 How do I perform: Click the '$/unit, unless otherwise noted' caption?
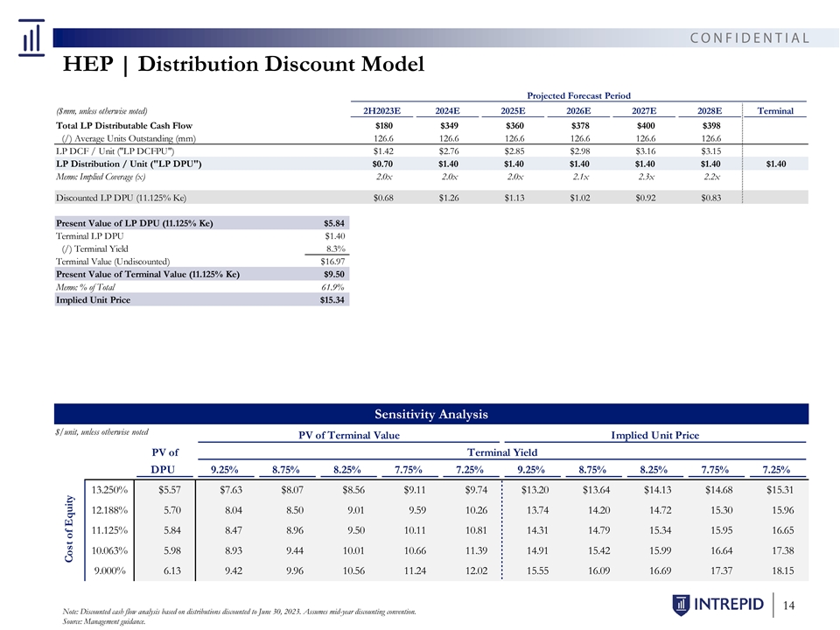(101, 431)
